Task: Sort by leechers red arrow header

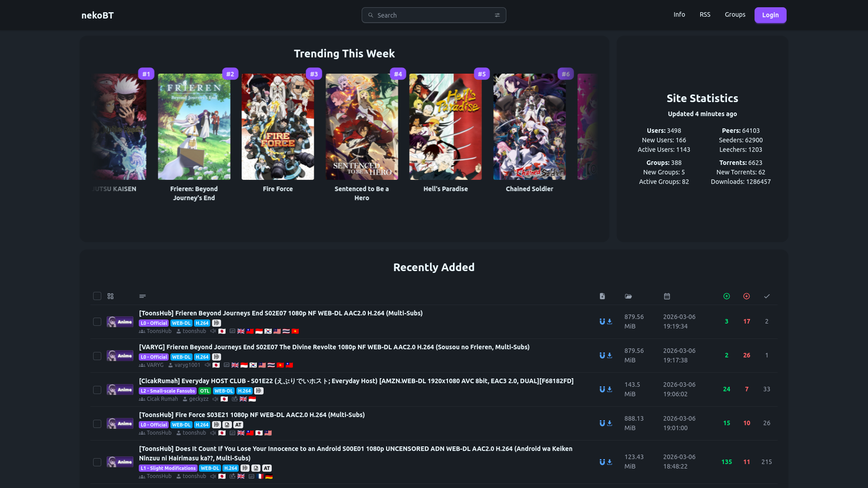Action: click(x=746, y=296)
